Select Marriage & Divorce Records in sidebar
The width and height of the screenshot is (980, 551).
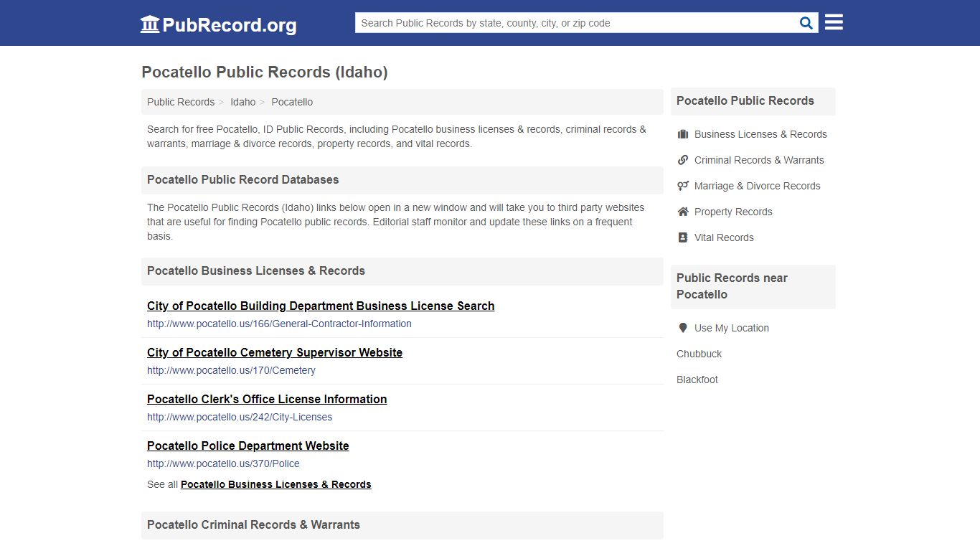757,186
